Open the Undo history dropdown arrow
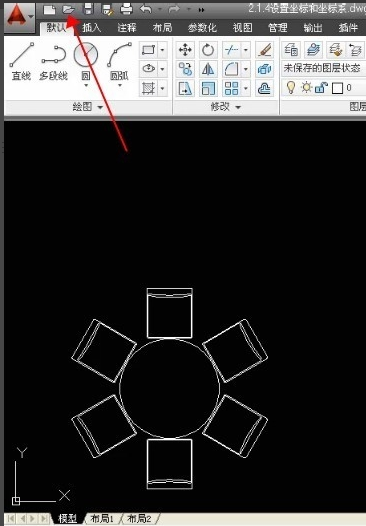Image resolution: width=366 pixels, height=526 pixels. (x=160, y=10)
